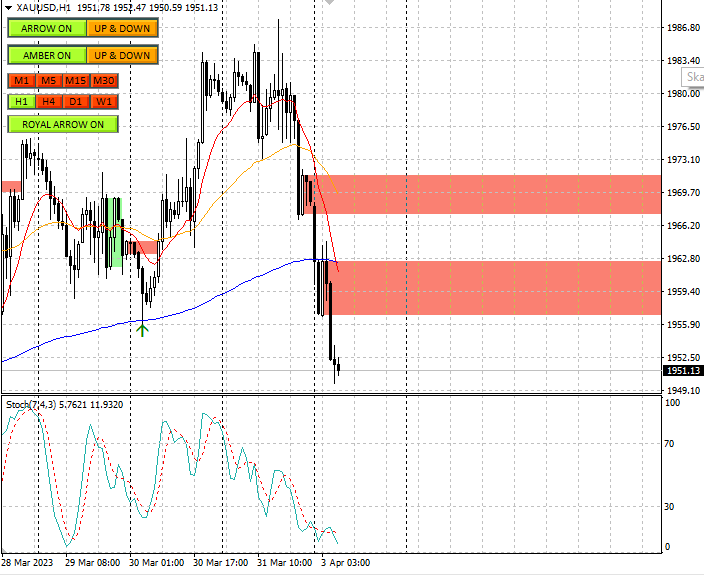Click the stochastic 70 level label
Viewport: 704px width, 575px height.
click(669, 444)
